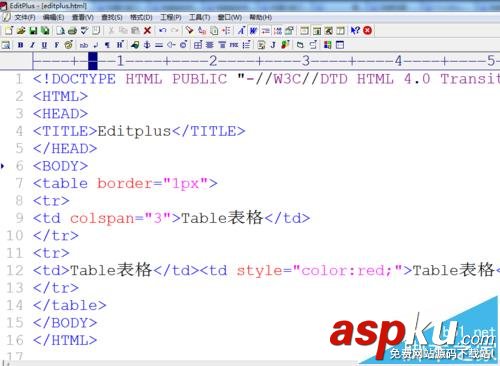Save the current file
The width and height of the screenshot is (500, 366).
pos(33,31)
